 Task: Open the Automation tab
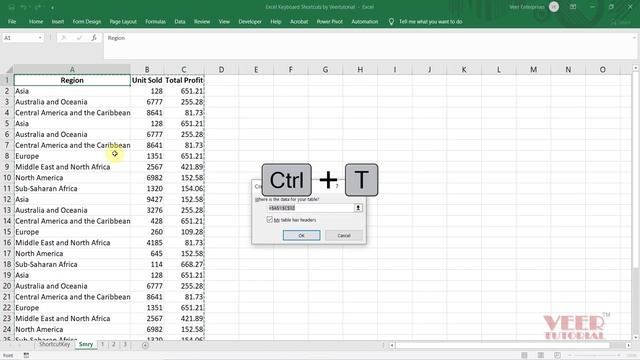point(364,22)
